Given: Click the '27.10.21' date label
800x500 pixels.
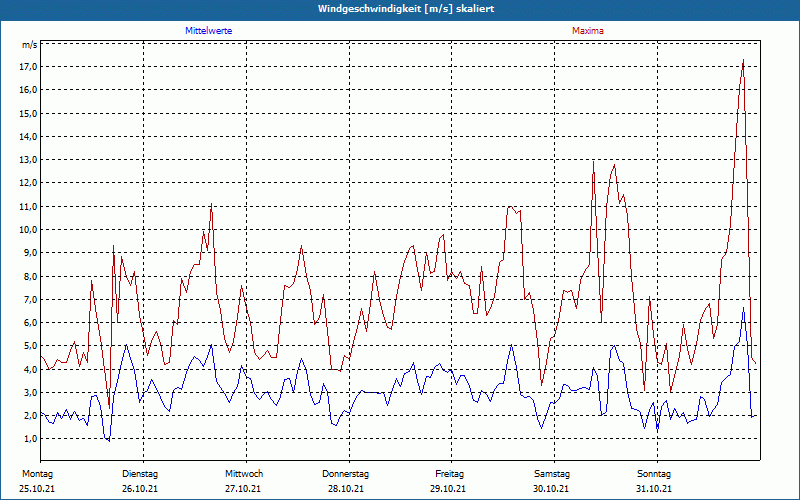Looking at the screenshot, I should 243,489.
